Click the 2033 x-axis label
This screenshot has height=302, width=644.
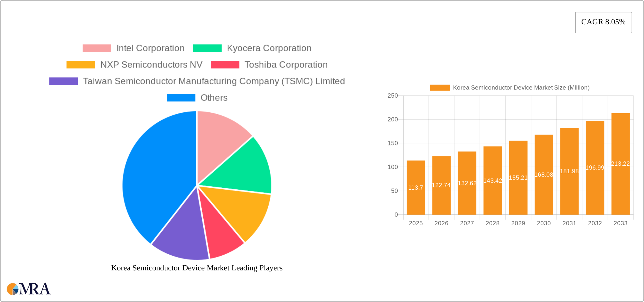pos(621,223)
